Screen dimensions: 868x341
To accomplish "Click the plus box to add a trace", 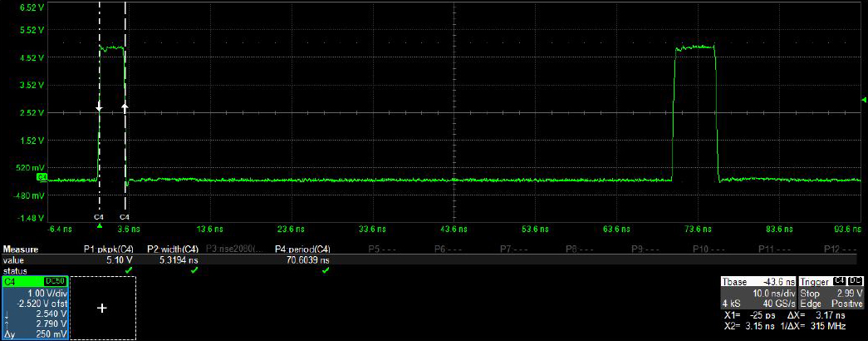I will [102, 308].
